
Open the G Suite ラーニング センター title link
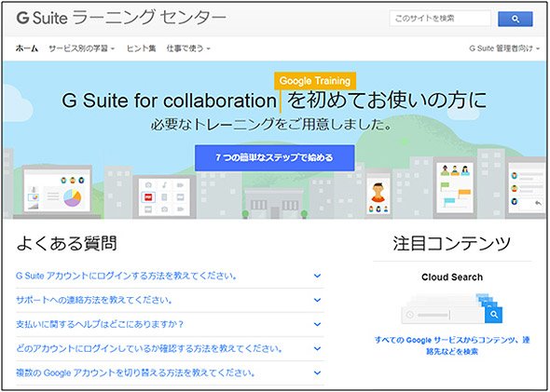pyautogui.click(x=121, y=18)
